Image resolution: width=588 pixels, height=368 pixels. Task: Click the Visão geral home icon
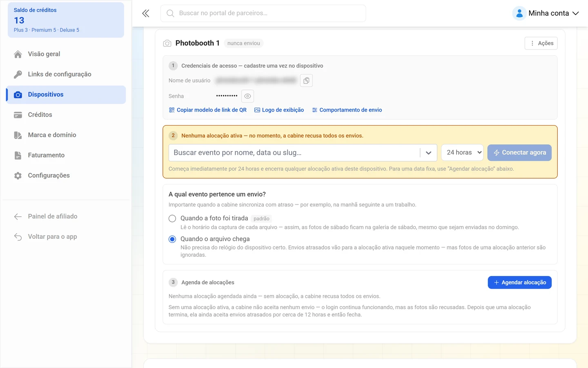18,54
